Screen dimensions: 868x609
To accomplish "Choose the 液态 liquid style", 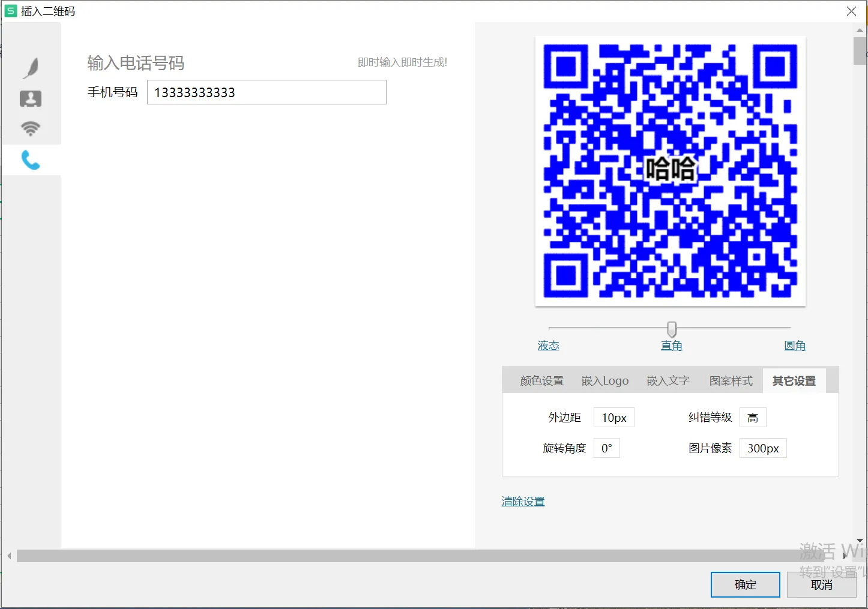I will pyautogui.click(x=548, y=346).
